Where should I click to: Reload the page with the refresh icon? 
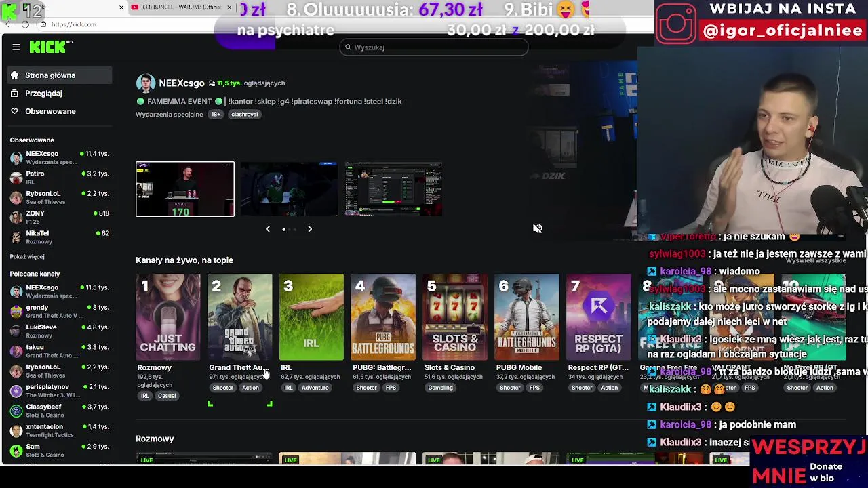pos(25,24)
